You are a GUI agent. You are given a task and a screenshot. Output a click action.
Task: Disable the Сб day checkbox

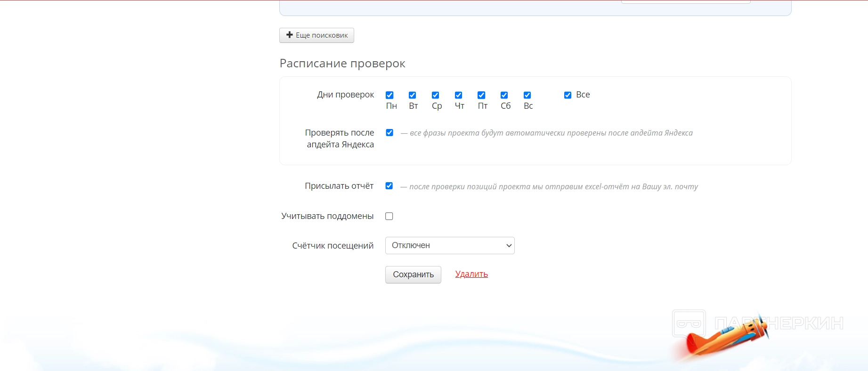point(504,95)
